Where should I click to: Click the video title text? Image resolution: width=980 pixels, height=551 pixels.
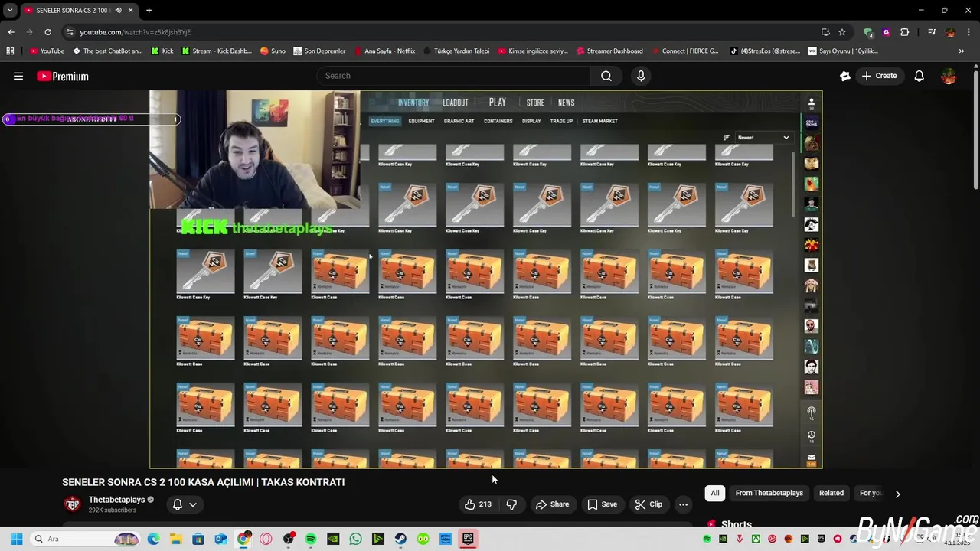pos(203,482)
